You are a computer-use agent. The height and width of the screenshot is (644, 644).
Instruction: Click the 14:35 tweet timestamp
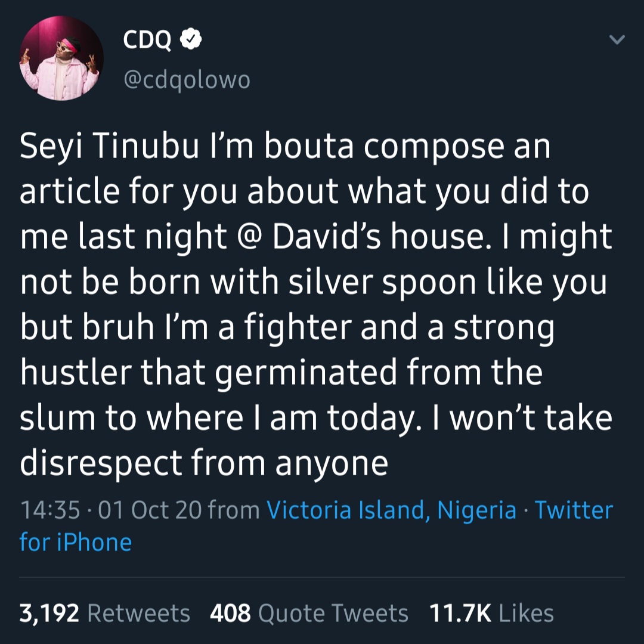click(50, 510)
